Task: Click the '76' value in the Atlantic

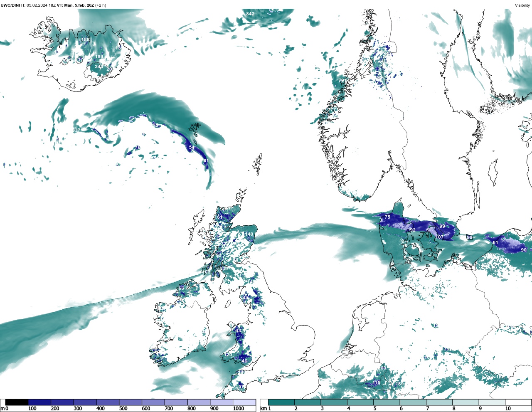Action: [138, 148]
